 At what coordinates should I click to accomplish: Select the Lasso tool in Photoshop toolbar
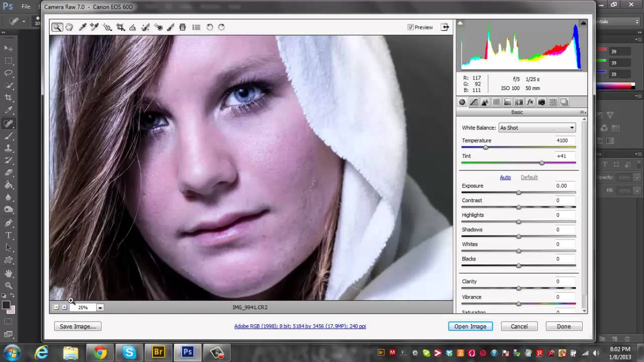(x=9, y=73)
